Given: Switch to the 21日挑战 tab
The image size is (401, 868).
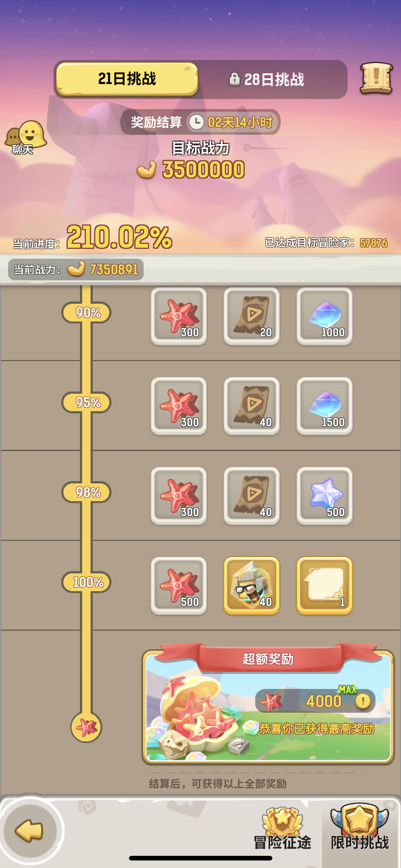Looking at the screenshot, I should [127, 79].
